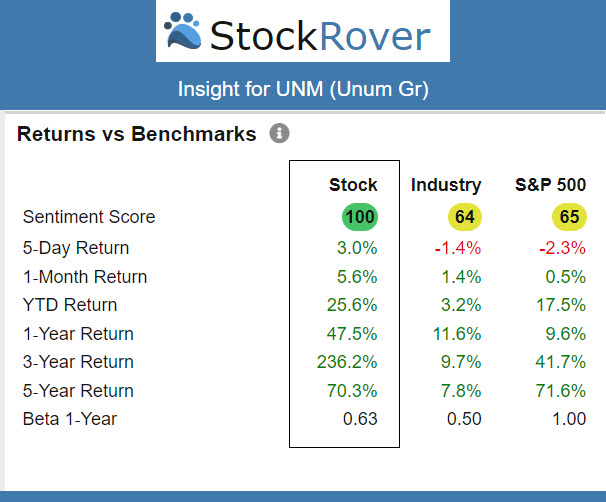Viewport: 606px width, 502px height.
Task: Click the Stock column header
Action: [x=353, y=185]
